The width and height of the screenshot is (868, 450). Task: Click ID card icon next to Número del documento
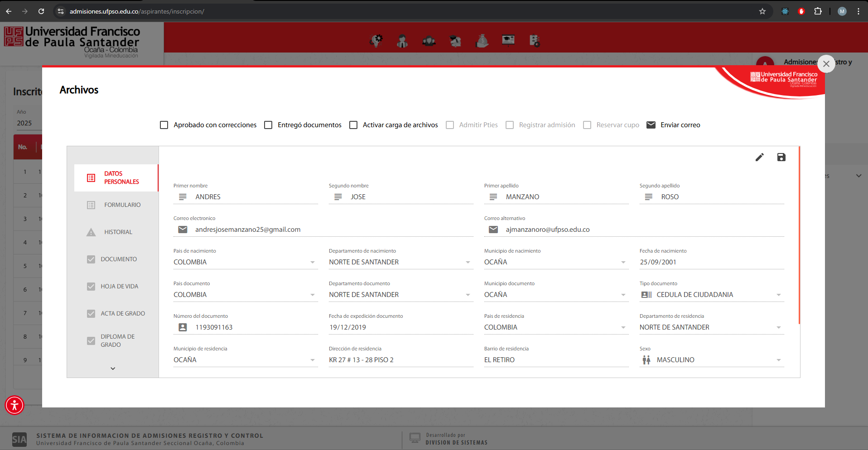pos(183,327)
